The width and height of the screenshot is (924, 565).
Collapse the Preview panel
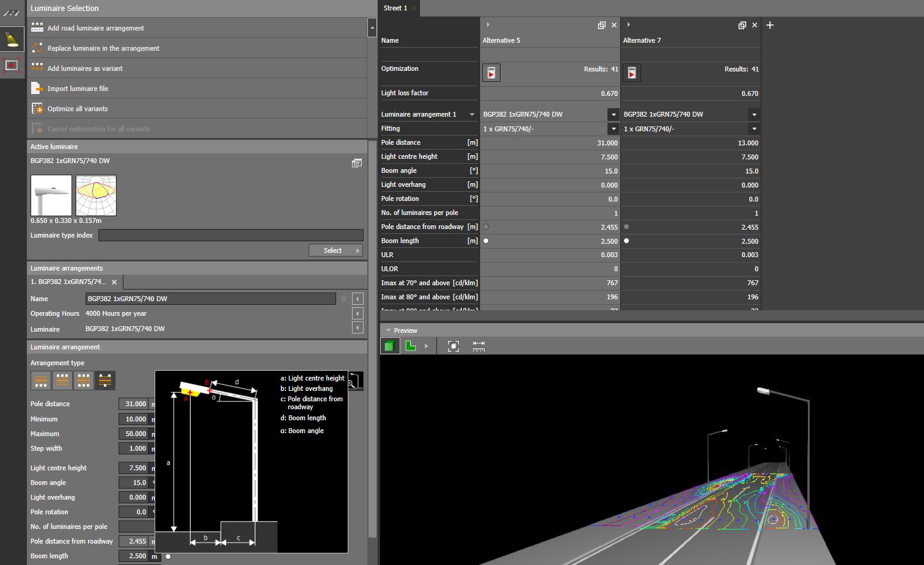pos(388,330)
